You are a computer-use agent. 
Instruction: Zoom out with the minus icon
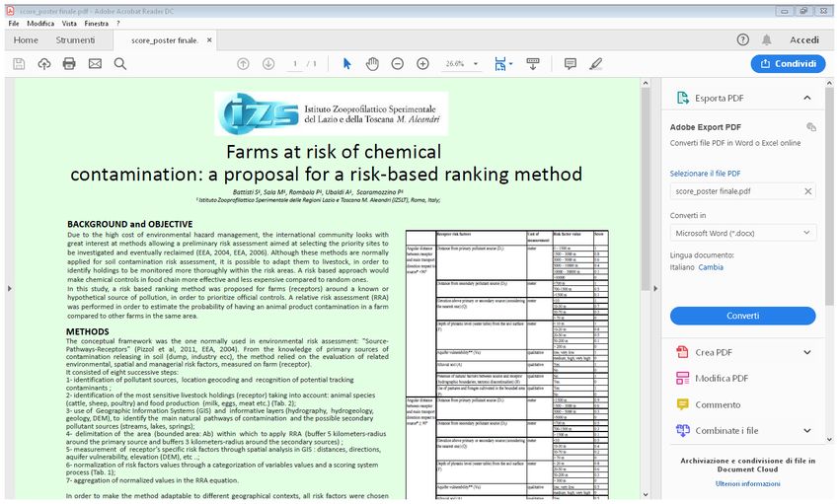tap(398, 64)
